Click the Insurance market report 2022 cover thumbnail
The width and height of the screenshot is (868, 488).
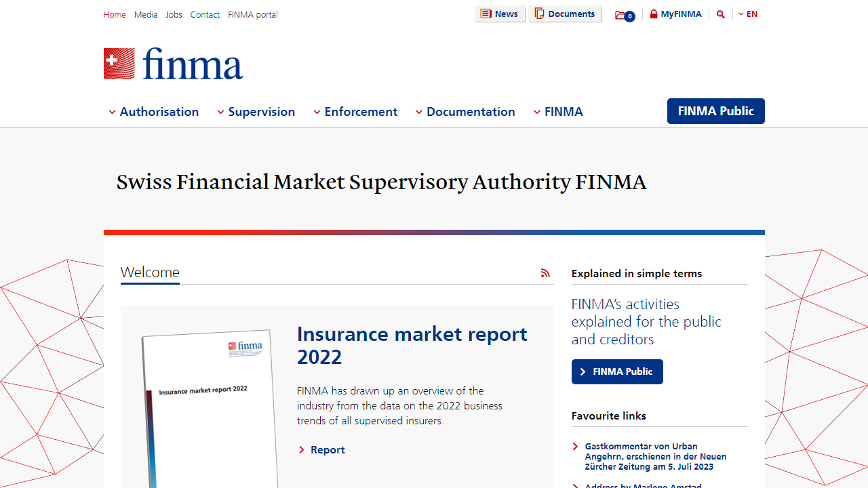[x=208, y=403]
